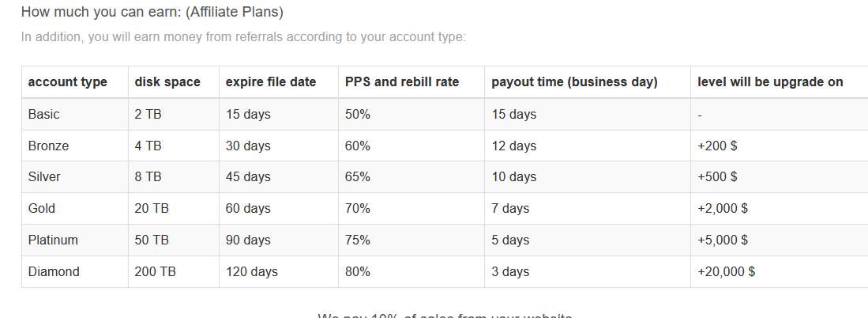Screen dimensions: 868x318
Task: Select the Bronze account type cell
Action: click(x=75, y=146)
